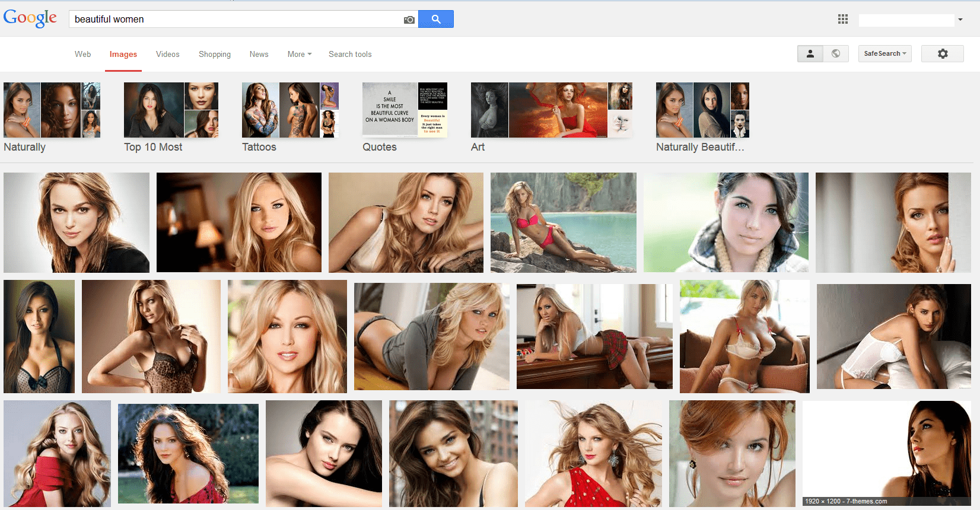Expand the More menu
This screenshot has width=980, height=510.
299,54
